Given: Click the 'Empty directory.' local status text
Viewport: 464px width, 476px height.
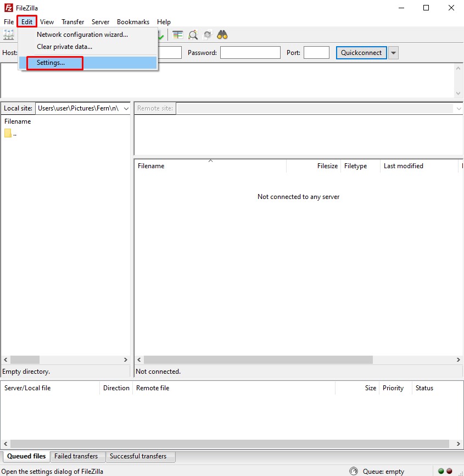Looking at the screenshot, I should (x=26, y=371).
